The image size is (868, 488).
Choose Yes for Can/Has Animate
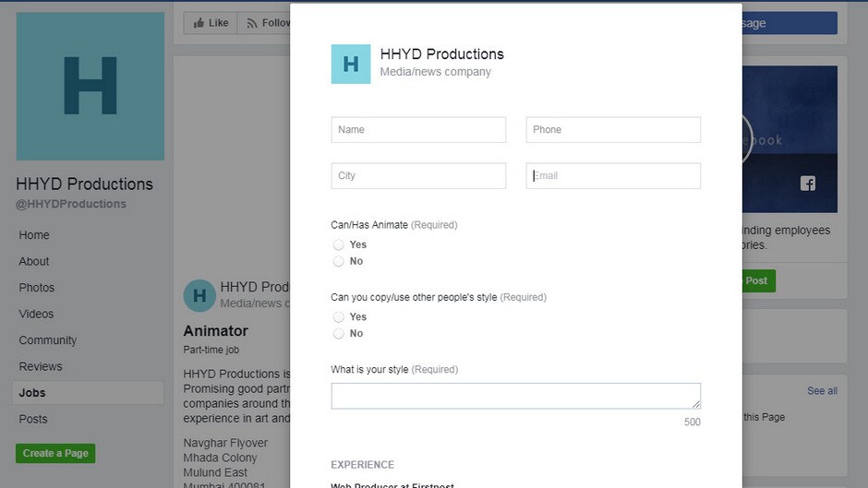point(338,244)
